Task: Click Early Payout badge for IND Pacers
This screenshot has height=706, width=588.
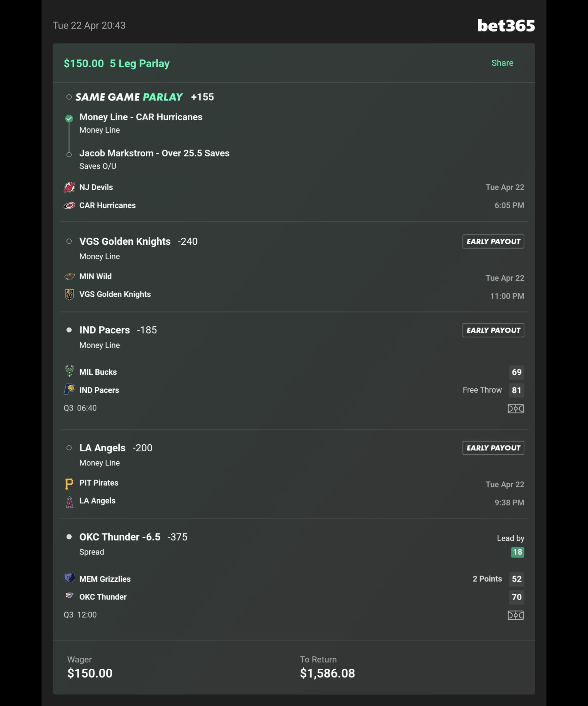Action: (x=493, y=330)
